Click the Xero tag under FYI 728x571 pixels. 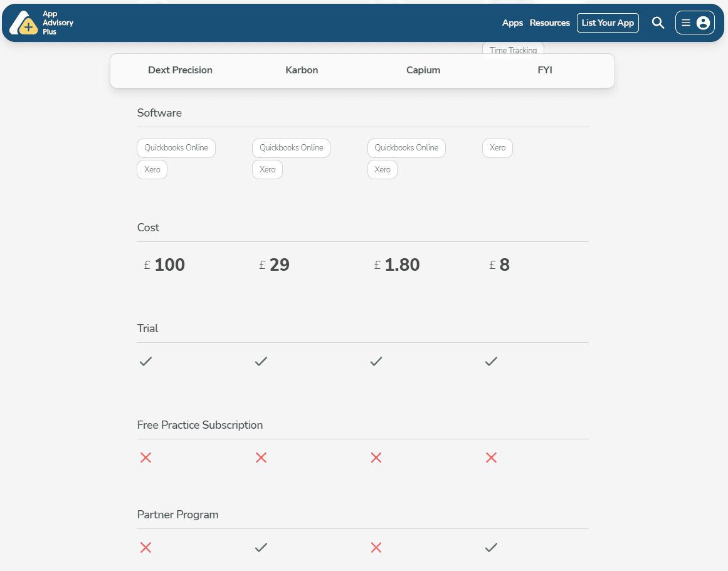click(x=497, y=148)
